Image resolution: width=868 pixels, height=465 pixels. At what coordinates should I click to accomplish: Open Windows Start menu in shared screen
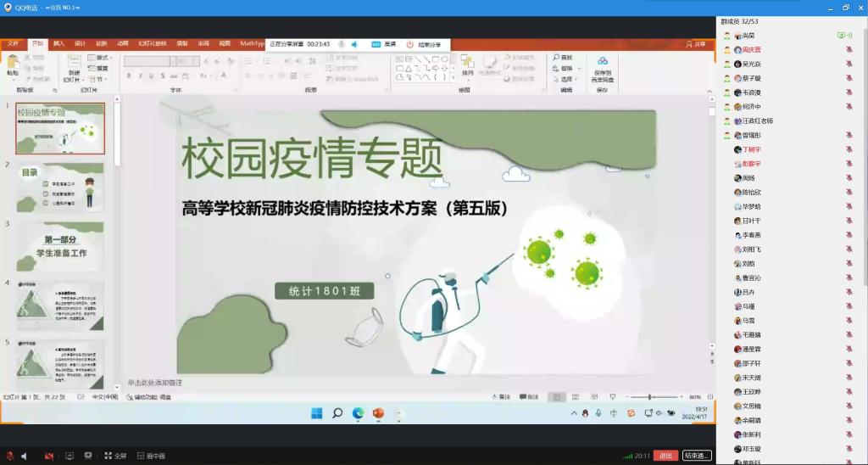(x=316, y=413)
